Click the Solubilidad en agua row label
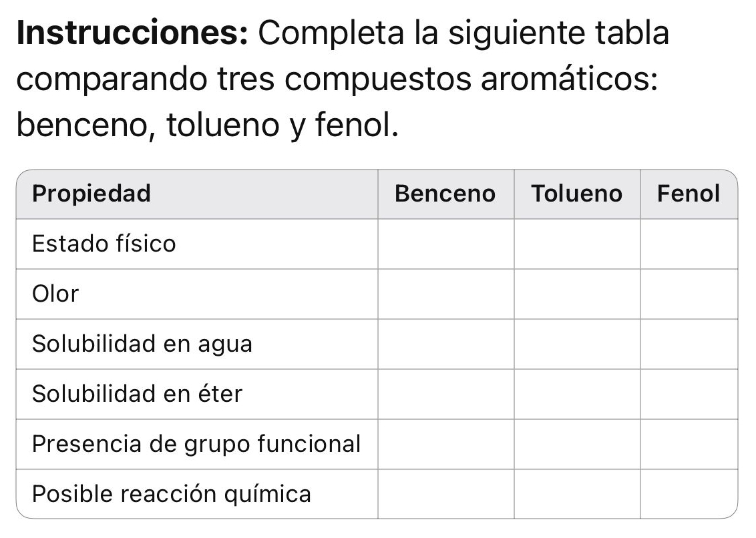756x538 pixels. [x=142, y=344]
